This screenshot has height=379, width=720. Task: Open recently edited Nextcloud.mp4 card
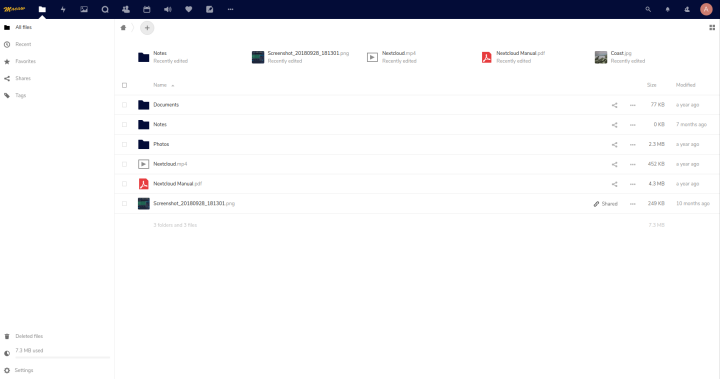(x=392, y=57)
